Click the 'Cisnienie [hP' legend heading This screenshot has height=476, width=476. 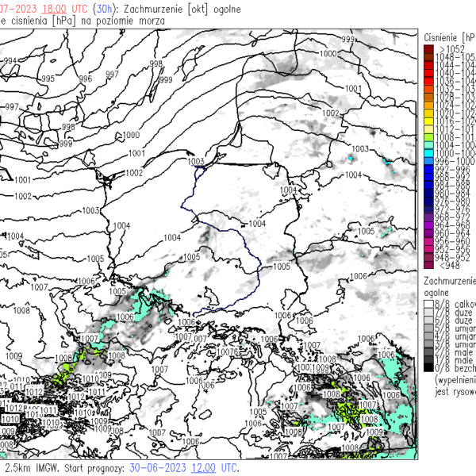(450, 37)
